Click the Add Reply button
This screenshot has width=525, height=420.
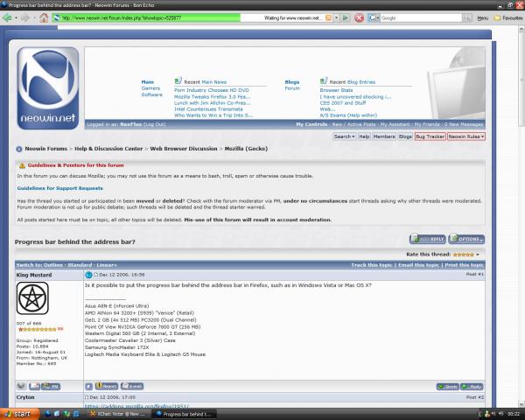pyautogui.click(x=428, y=239)
